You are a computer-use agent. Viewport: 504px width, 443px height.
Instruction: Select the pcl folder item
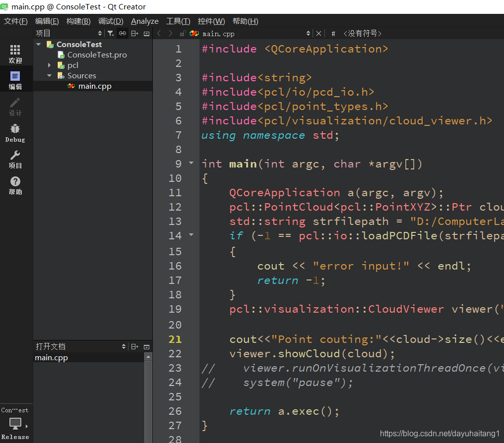(x=72, y=65)
